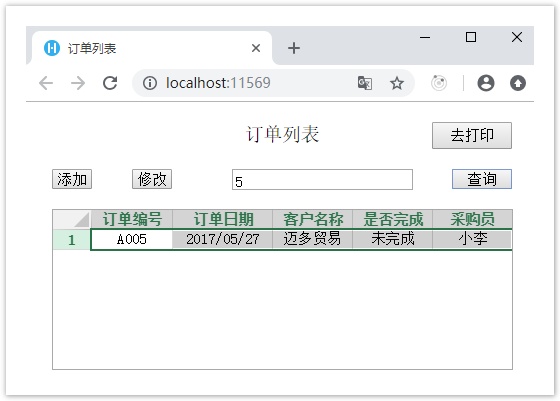This screenshot has width=560, height=401.
Task: Click the browser back arrow
Action: [x=46, y=83]
